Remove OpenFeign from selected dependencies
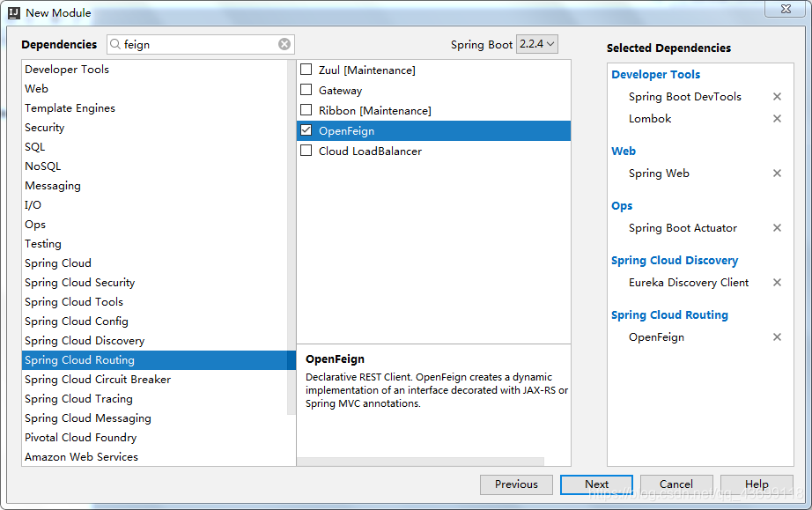This screenshot has width=812, height=510. click(777, 337)
